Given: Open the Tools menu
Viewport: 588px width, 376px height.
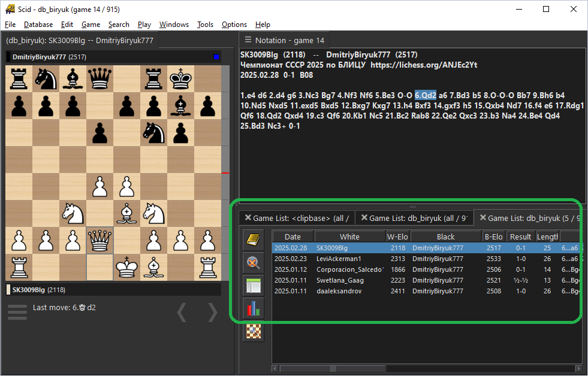Looking at the screenshot, I should 205,25.
